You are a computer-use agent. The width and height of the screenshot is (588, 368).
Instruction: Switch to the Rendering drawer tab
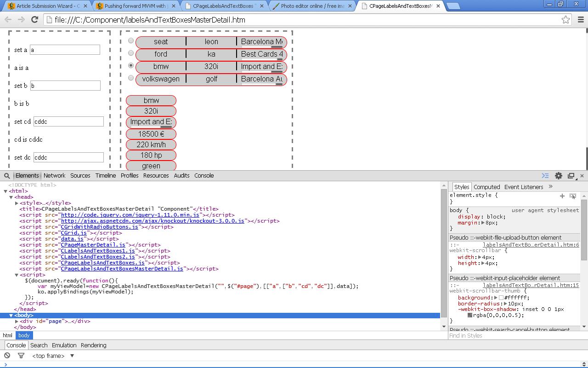coord(93,345)
